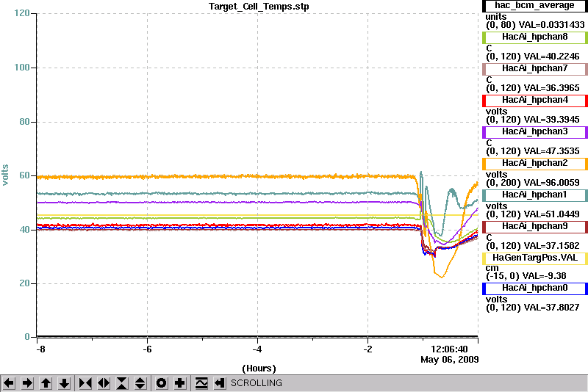This screenshot has height=392, width=588.
Task: Select the HacAi_hpchan4 curve legend
Action: (535, 100)
